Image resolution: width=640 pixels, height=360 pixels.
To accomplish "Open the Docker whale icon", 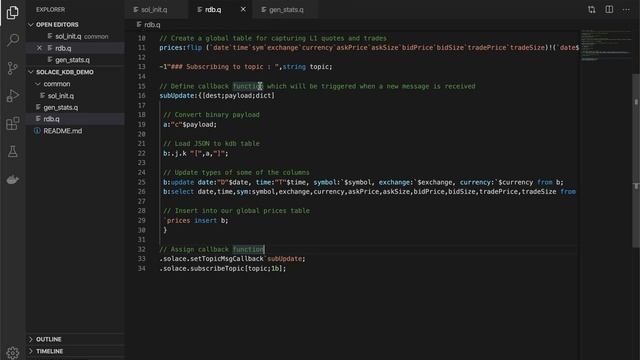I will tap(13, 179).
